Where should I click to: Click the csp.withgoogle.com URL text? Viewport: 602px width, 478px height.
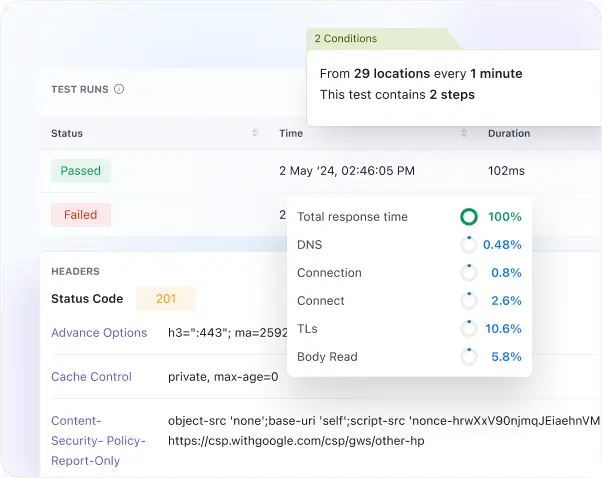tap(296, 441)
